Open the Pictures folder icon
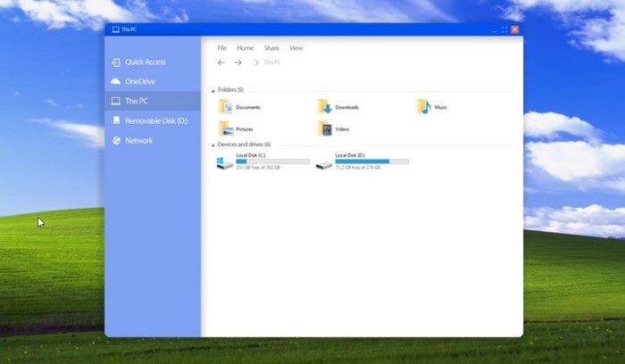 point(226,128)
